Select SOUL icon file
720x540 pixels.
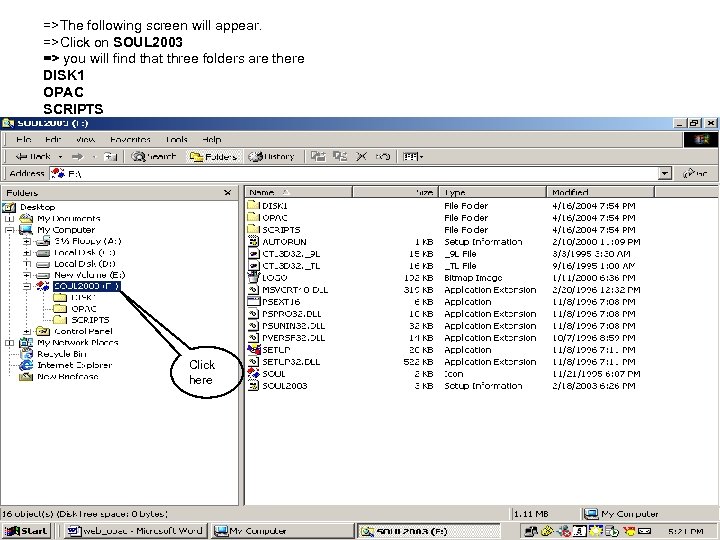[253, 373]
